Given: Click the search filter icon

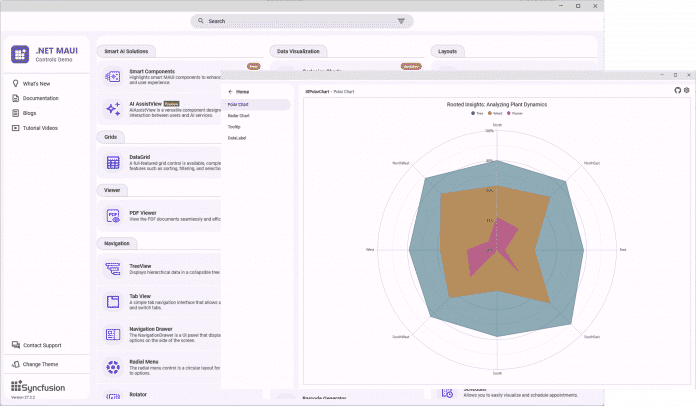Looking at the screenshot, I should (x=401, y=20).
